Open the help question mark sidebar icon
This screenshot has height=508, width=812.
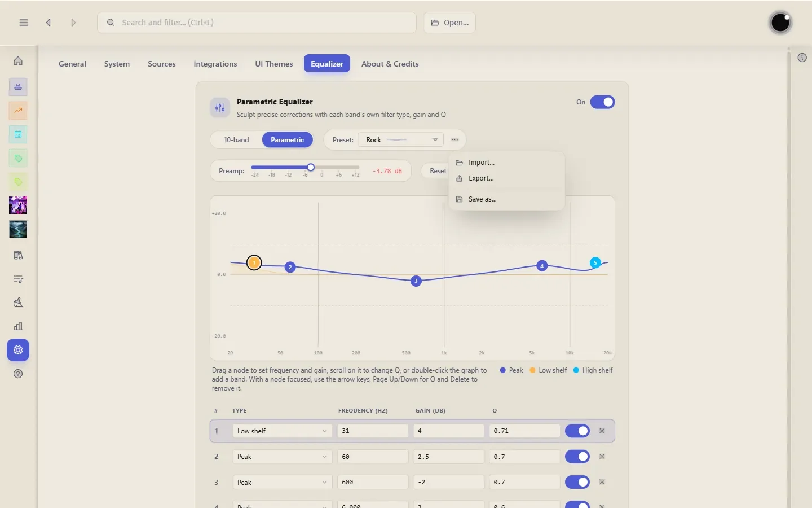[x=18, y=374]
